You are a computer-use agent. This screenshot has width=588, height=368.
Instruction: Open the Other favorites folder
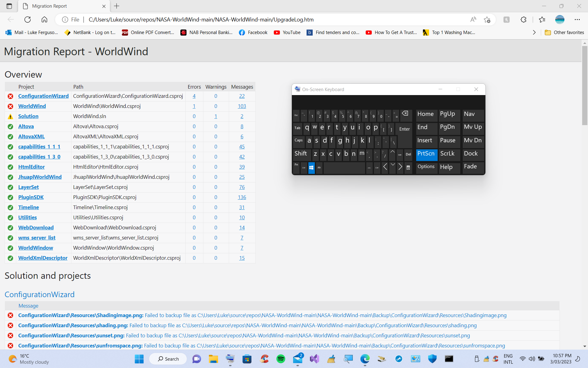pyautogui.click(x=564, y=33)
